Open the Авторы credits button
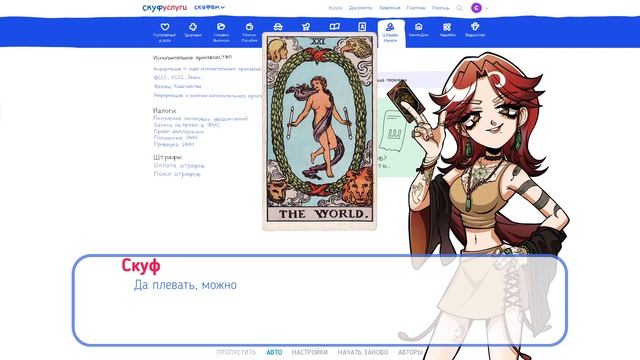 410,352
